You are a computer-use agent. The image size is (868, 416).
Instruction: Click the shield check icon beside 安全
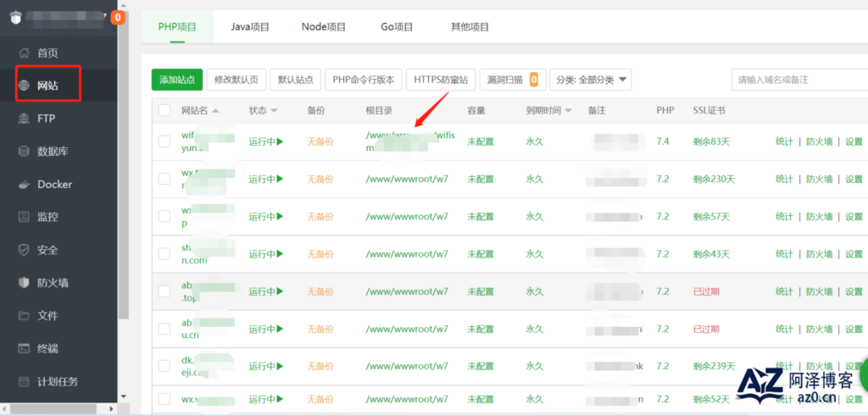click(x=24, y=250)
